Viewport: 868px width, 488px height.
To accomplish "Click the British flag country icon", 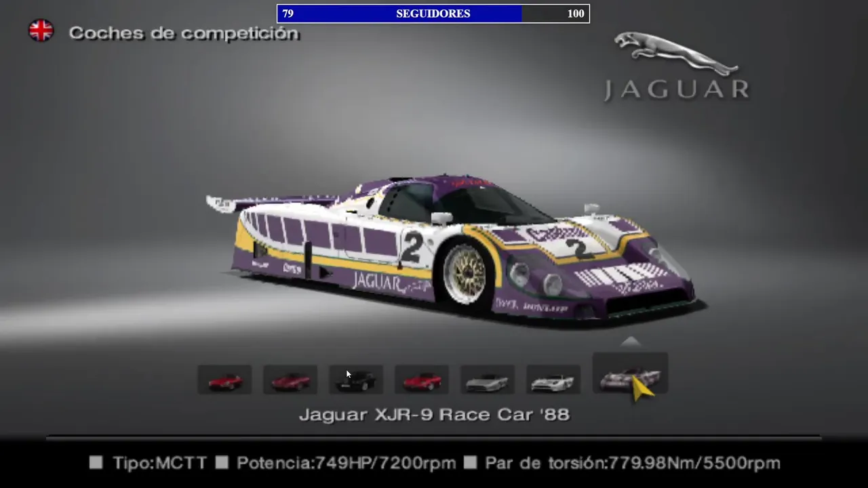I will click(41, 30).
